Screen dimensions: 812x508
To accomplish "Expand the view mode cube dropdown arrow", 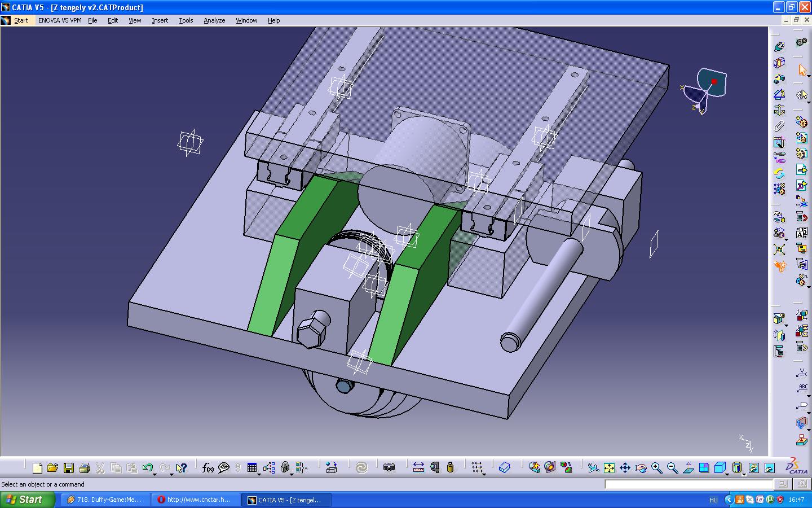I will (x=727, y=474).
